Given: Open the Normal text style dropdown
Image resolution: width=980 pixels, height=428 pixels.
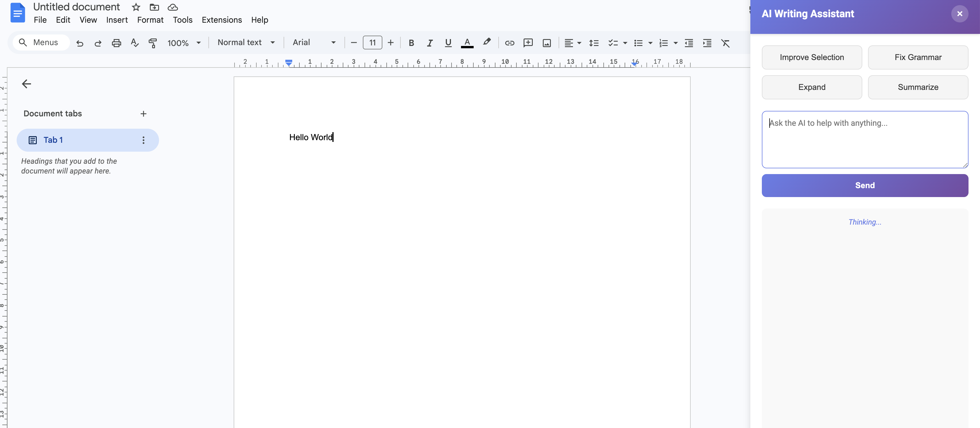Looking at the screenshot, I should pos(246,42).
